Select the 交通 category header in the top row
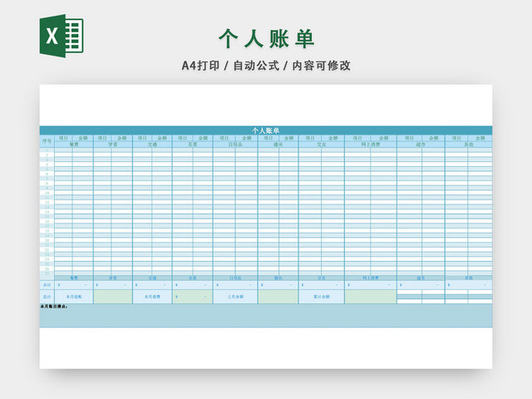The height and width of the screenshot is (399, 532). click(x=152, y=144)
